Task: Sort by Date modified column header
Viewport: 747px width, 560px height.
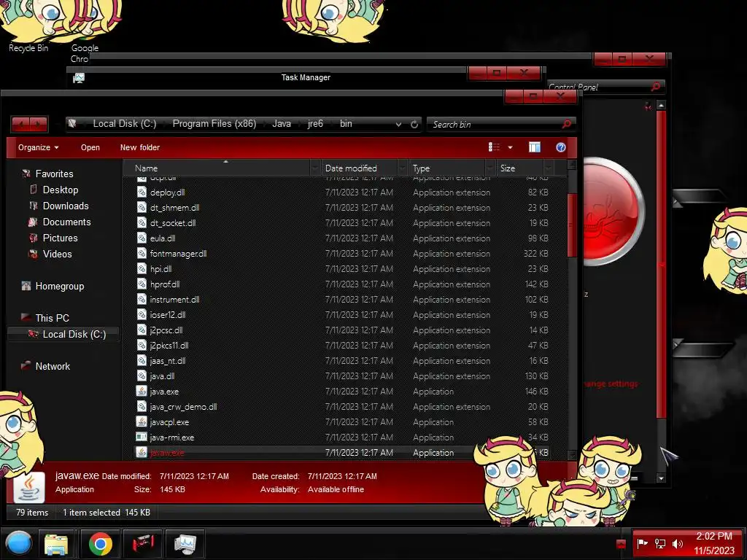Action: (x=359, y=168)
